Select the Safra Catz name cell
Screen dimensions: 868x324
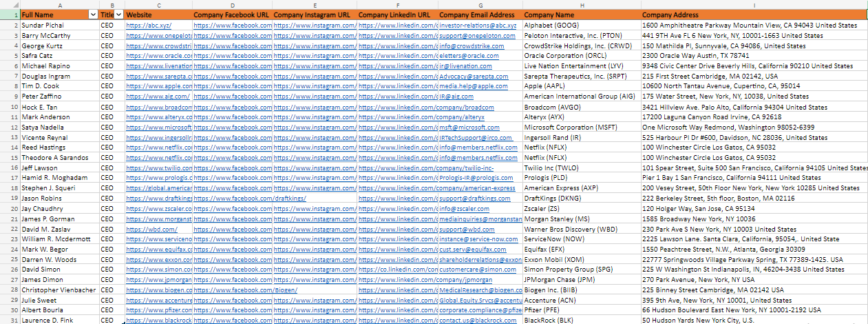59,56
